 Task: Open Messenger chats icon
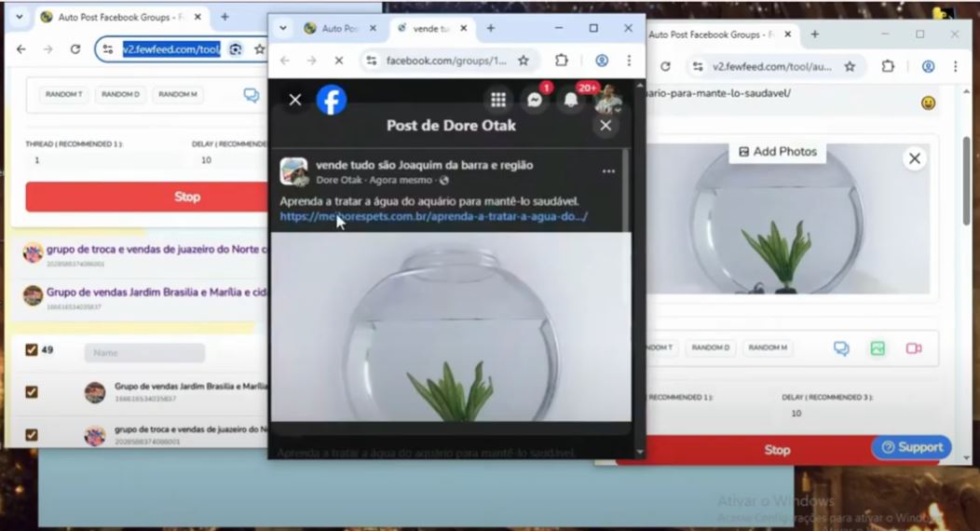[535, 100]
